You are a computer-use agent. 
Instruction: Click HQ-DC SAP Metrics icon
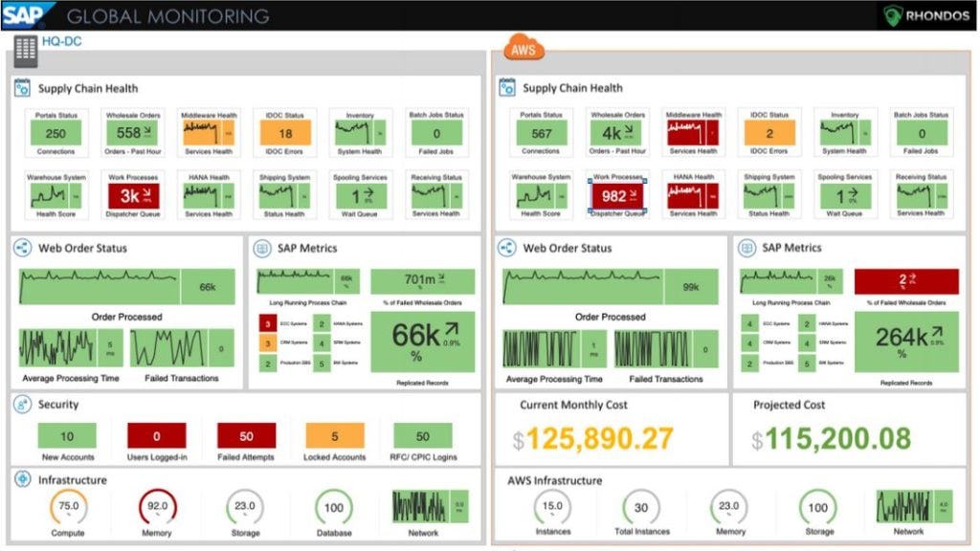262,248
